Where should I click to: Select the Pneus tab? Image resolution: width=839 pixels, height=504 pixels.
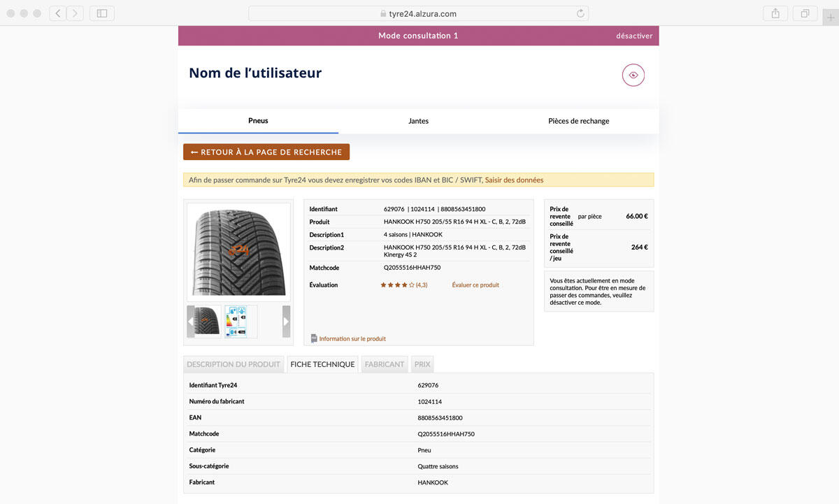(x=258, y=121)
